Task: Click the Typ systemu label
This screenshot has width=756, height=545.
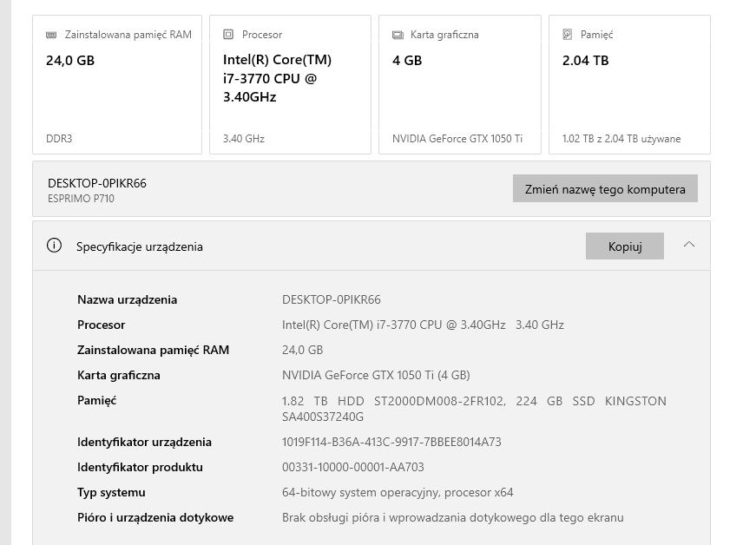Action: tap(111, 492)
